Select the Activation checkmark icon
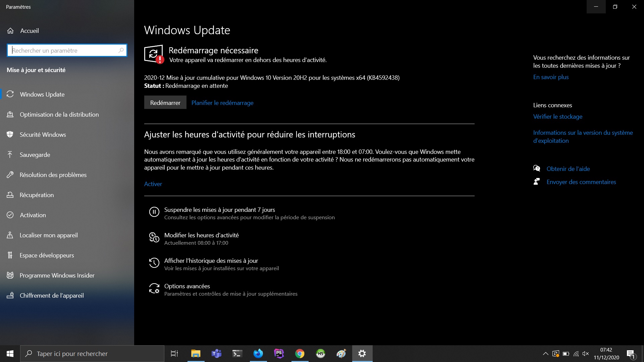This screenshot has height=362, width=644. (10, 215)
